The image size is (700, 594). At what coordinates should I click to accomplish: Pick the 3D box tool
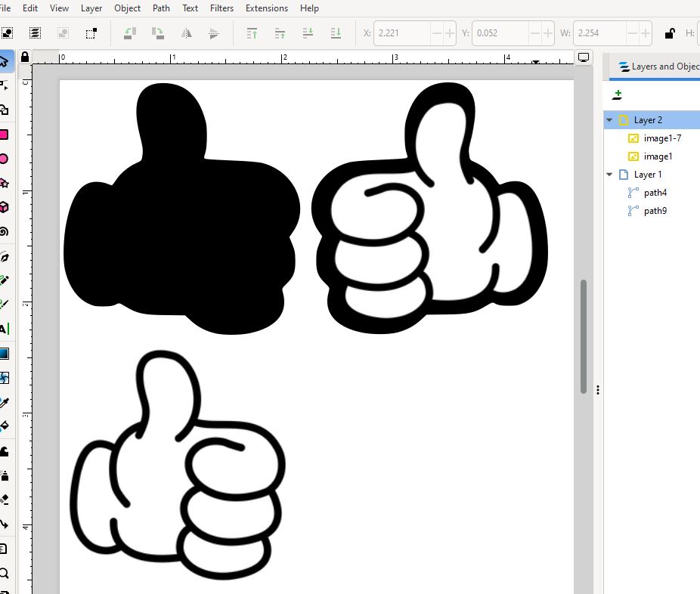pyautogui.click(x=4, y=207)
